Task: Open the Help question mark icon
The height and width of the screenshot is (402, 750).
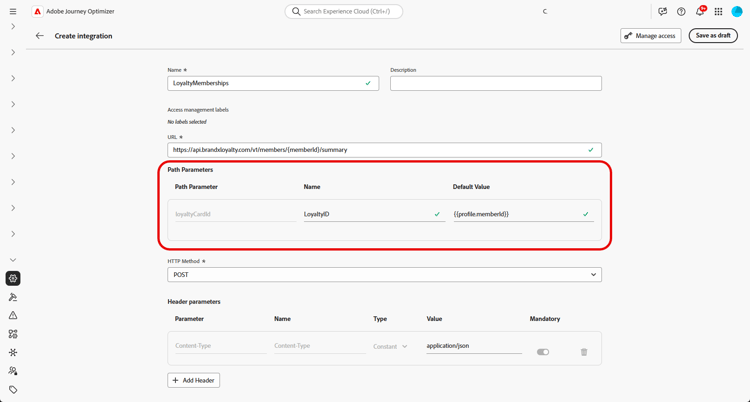Action: pos(681,12)
